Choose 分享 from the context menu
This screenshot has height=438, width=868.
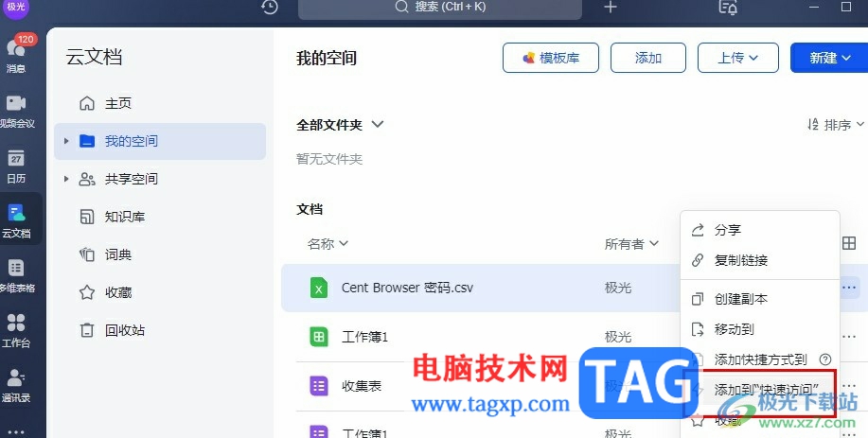click(759, 230)
